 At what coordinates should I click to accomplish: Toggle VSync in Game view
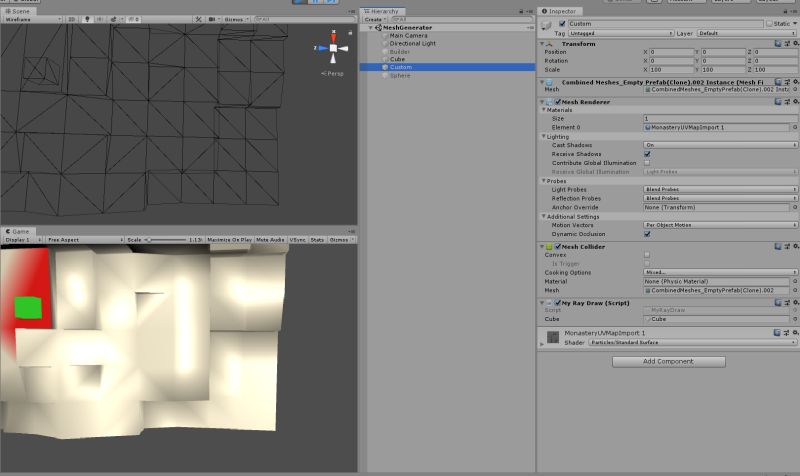click(297, 239)
